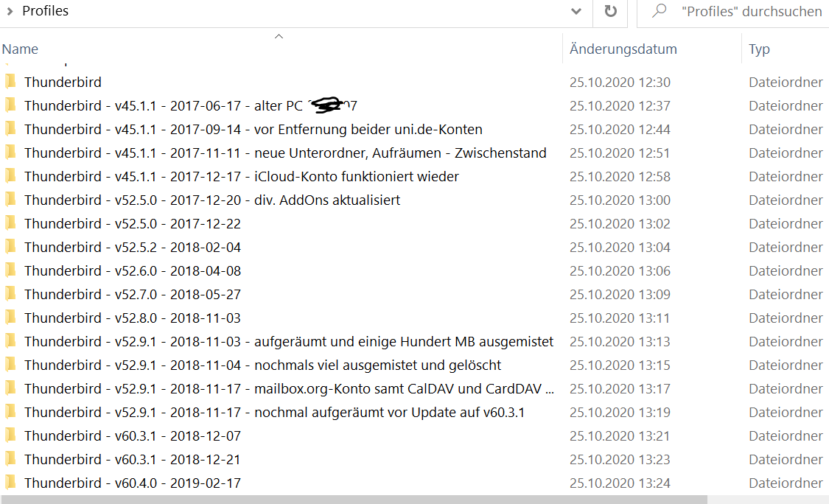Click the folder icon for v52.8.0 2018-11-03
The height and width of the screenshot is (504, 829).
pyautogui.click(x=10, y=318)
